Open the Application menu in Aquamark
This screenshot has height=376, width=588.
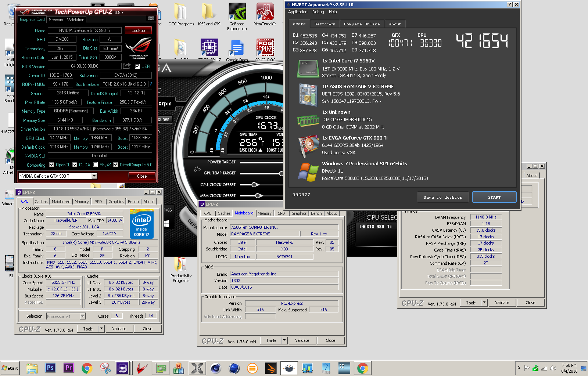(x=298, y=12)
